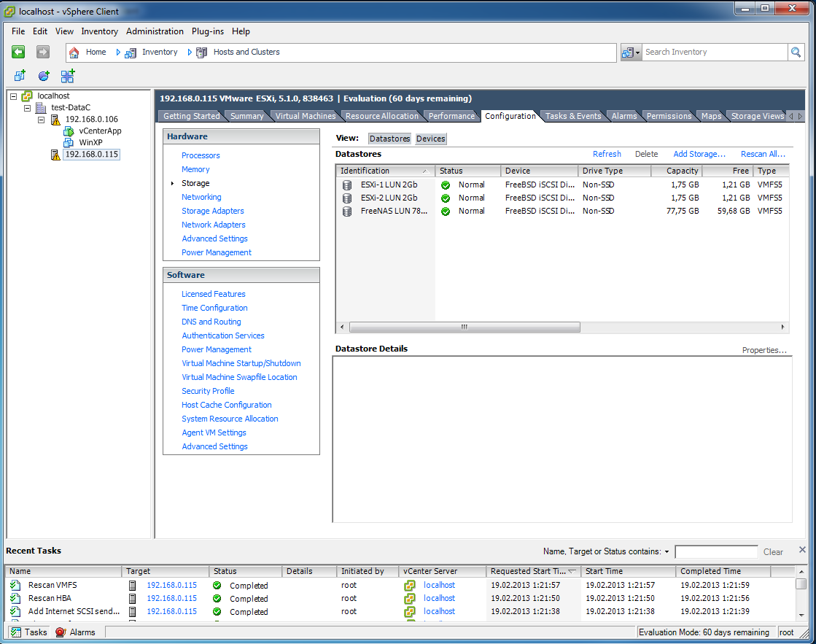Switch to the Storage Views tab
Screen dimensions: 816x644
757,116
